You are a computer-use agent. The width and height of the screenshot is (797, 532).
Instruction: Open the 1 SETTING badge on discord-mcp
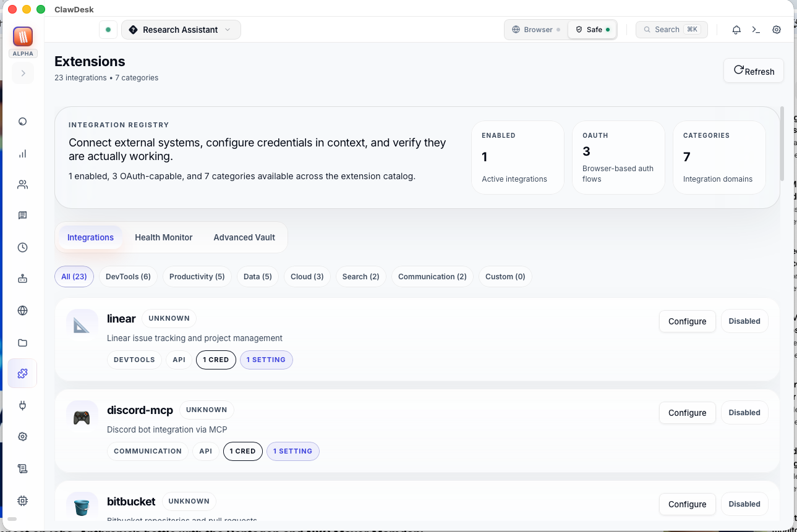tap(293, 451)
